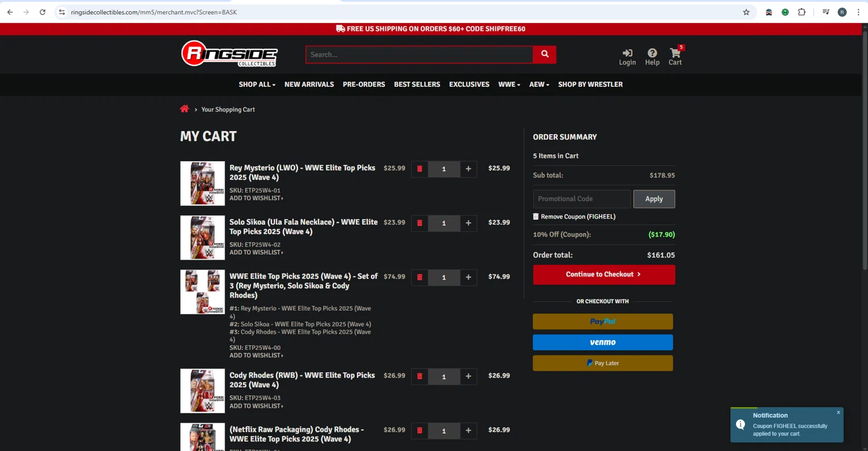Increase Solo Sikoa quantity with plus
This screenshot has height=451, width=868.
coord(468,223)
